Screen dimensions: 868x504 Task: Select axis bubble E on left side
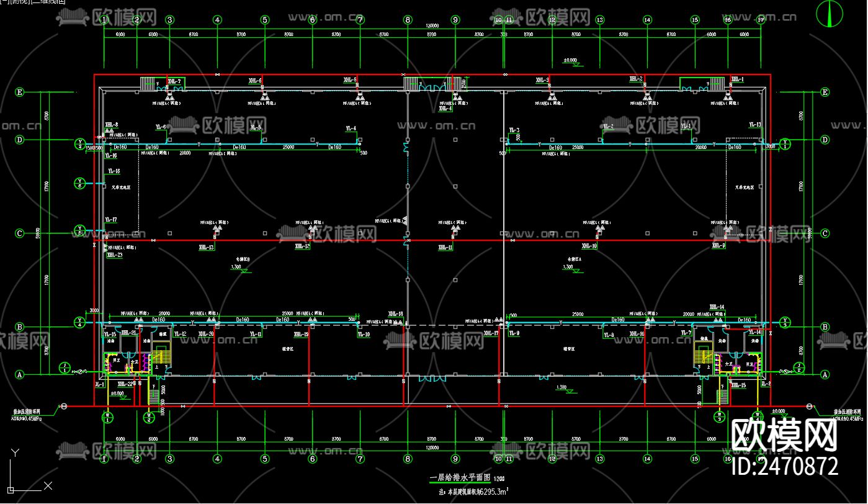(19, 92)
